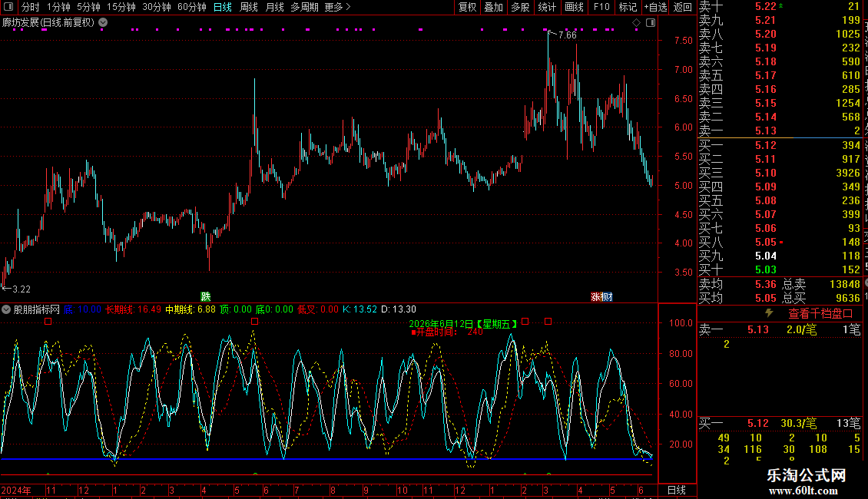Expand the 更多 periods menu
This screenshot has height=499, width=868.
[x=337, y=7]
